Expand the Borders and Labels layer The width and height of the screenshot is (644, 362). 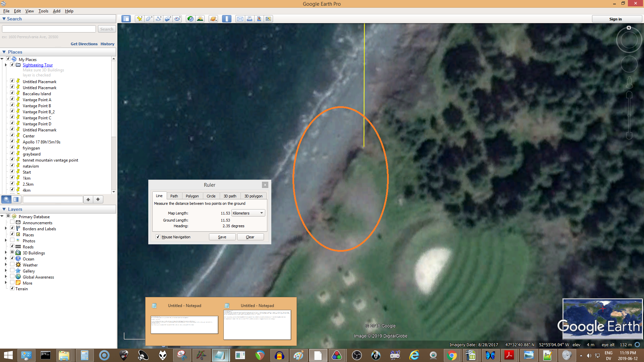(x=6, y=229)
